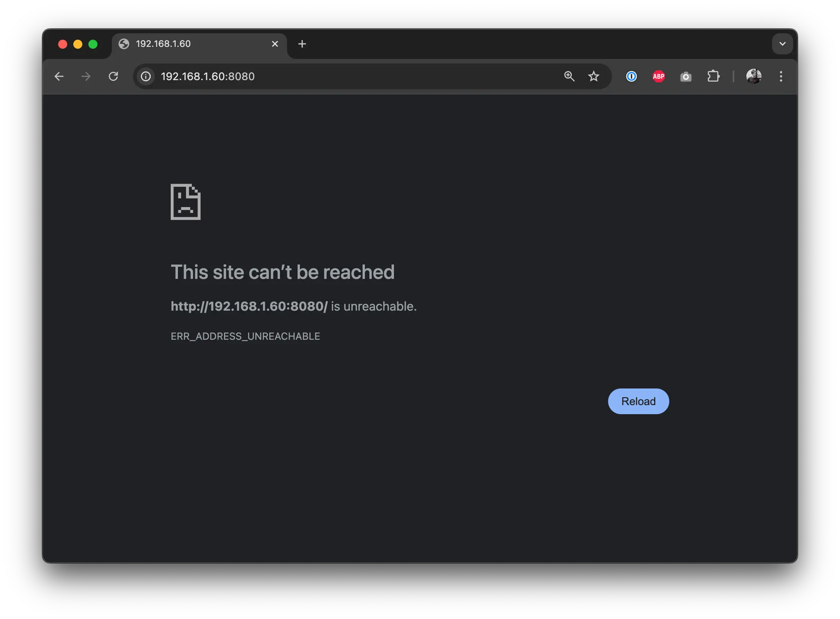Open the Extensions puzzle piece menu
This screenshot has height=619, width=840.
[714, 76]
